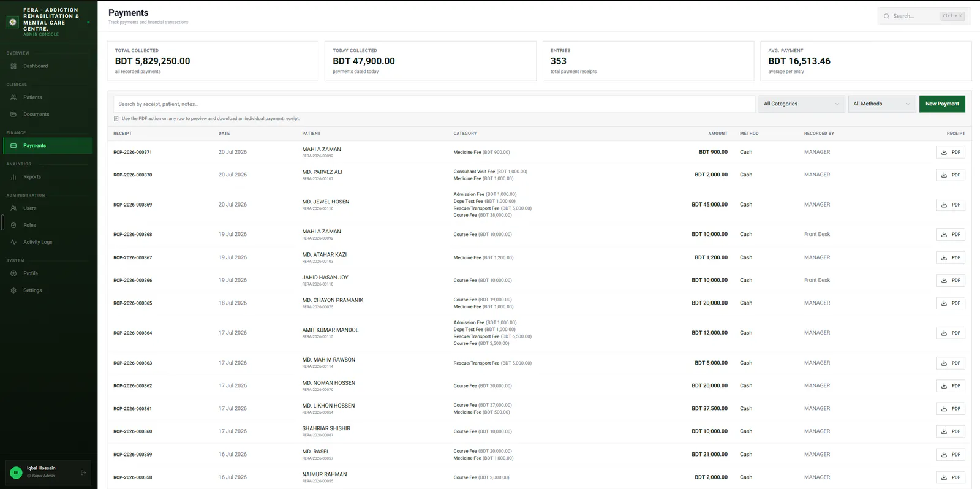Click PDF download icon for RCP-2026-000364
The image size is (980, 489).
pos(944,333)
